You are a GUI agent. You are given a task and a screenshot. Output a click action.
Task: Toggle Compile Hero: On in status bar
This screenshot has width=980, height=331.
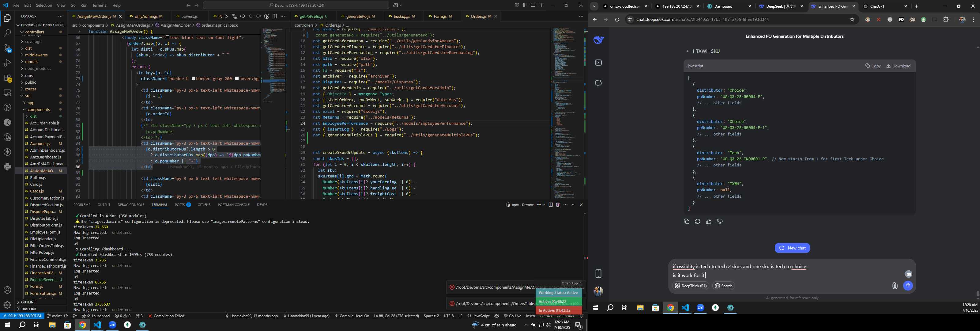[x=352, y=316]
